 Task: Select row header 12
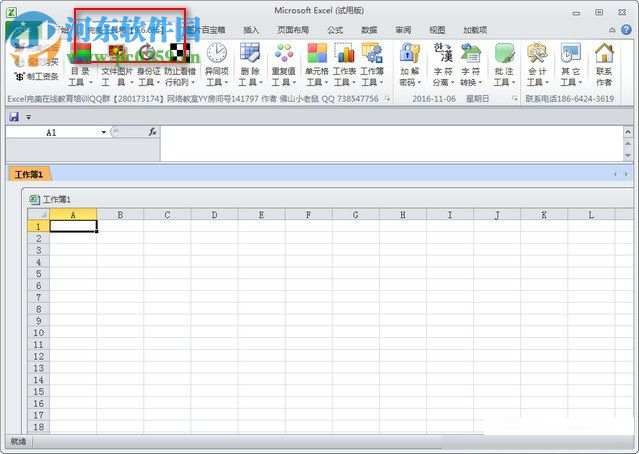38,356
